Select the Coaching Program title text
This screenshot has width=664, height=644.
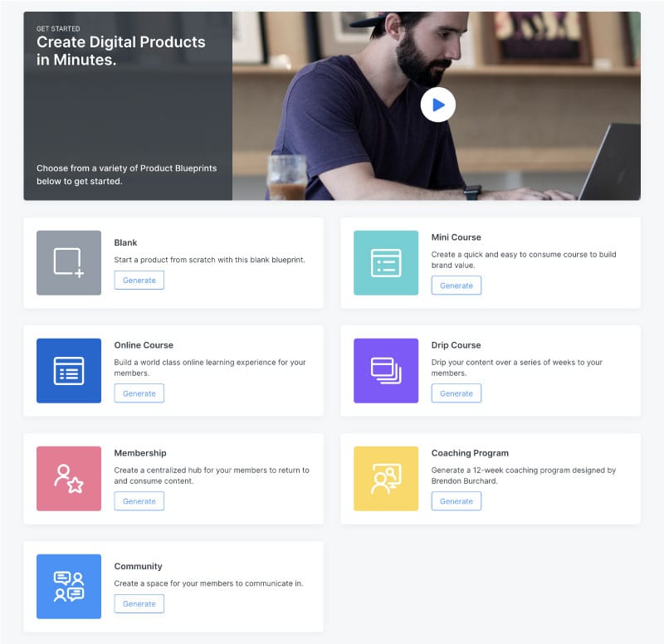click(470, 453)
